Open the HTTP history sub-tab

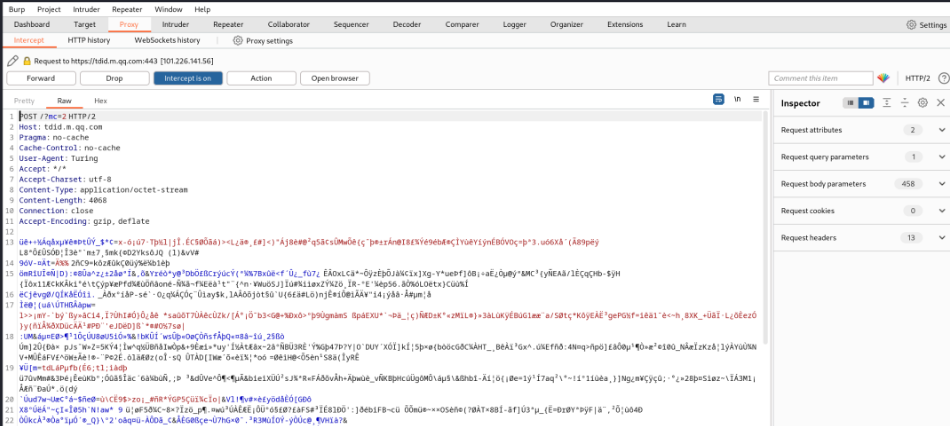coord(89,41)
